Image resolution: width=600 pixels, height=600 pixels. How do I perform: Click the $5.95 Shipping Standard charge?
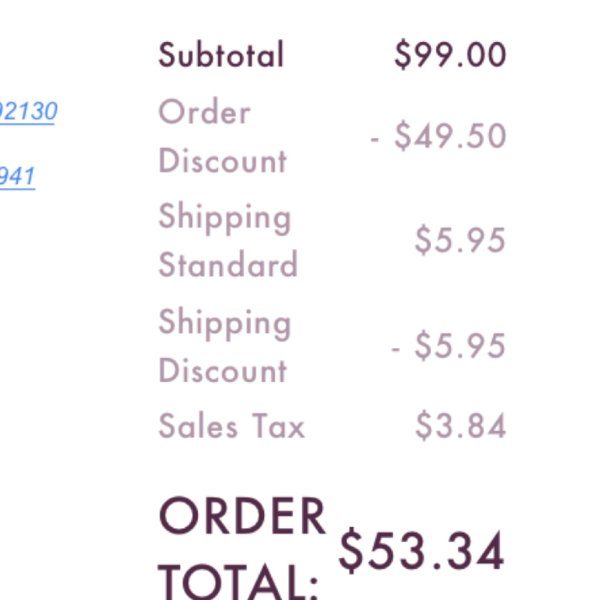click(460, 240)
